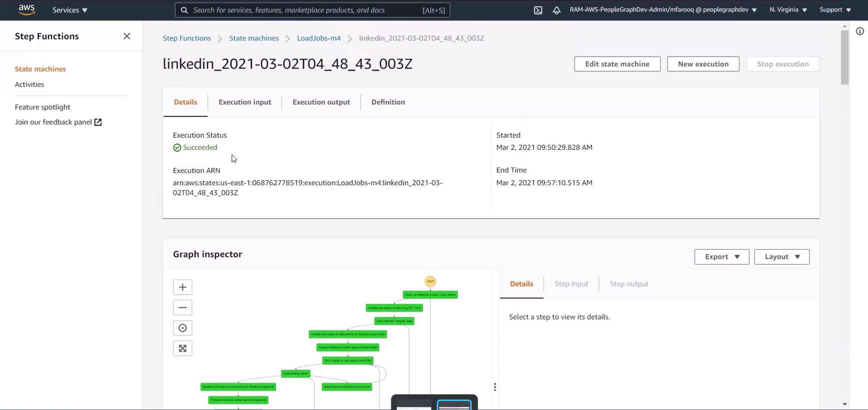The height and width of the screenshot is (410, 868).
Task: Open Activities in the sidebar
Action: click(x=29, y=84)
